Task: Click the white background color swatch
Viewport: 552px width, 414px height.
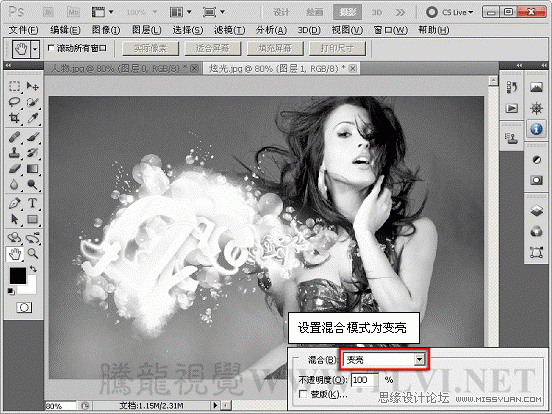Action: (x=31, y=289)
